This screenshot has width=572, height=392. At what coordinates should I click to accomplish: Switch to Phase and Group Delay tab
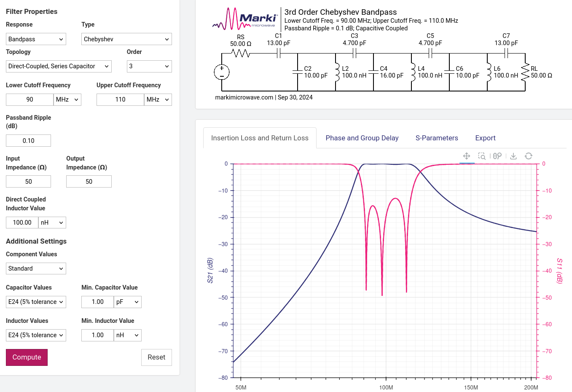[x=362, y=138]
